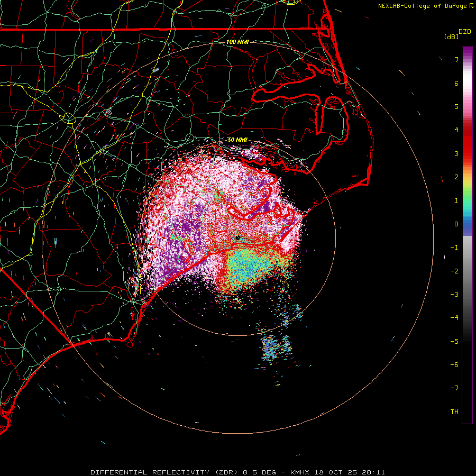Click the legend value 1

tap(456, 200)
